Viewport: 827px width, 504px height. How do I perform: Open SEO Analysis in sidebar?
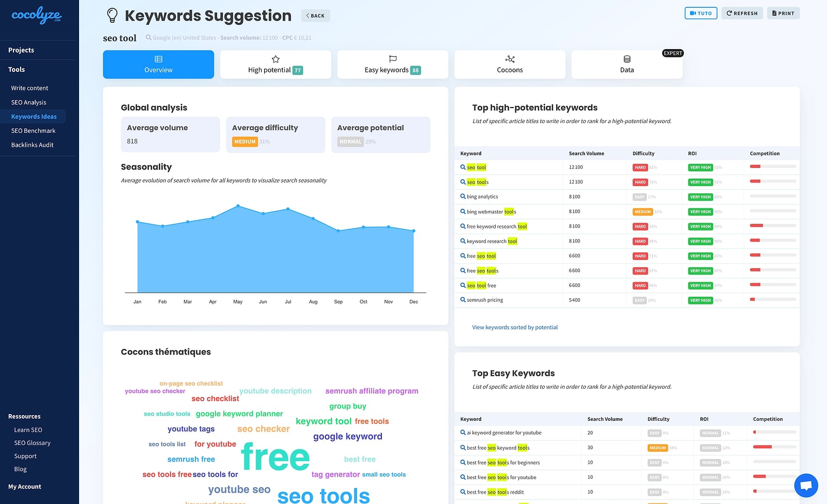tap(28, 102)
